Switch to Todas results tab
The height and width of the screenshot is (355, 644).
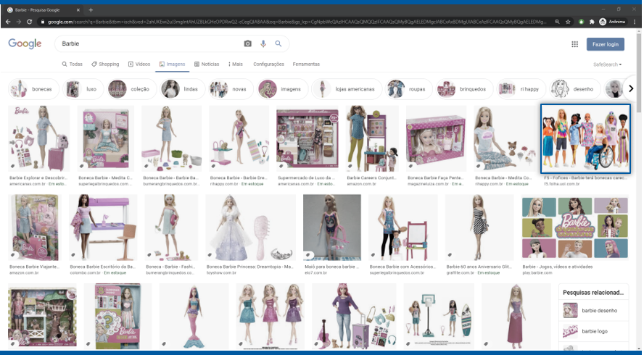(73, 64)
